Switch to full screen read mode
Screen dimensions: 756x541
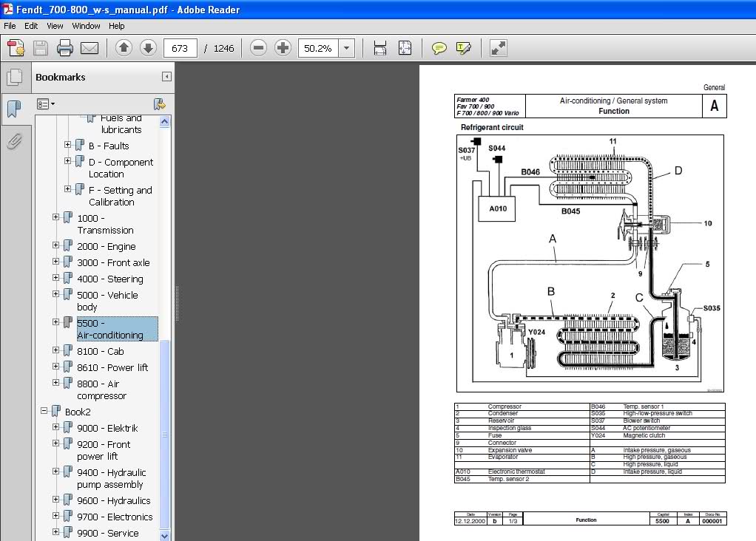click(499, 49)
